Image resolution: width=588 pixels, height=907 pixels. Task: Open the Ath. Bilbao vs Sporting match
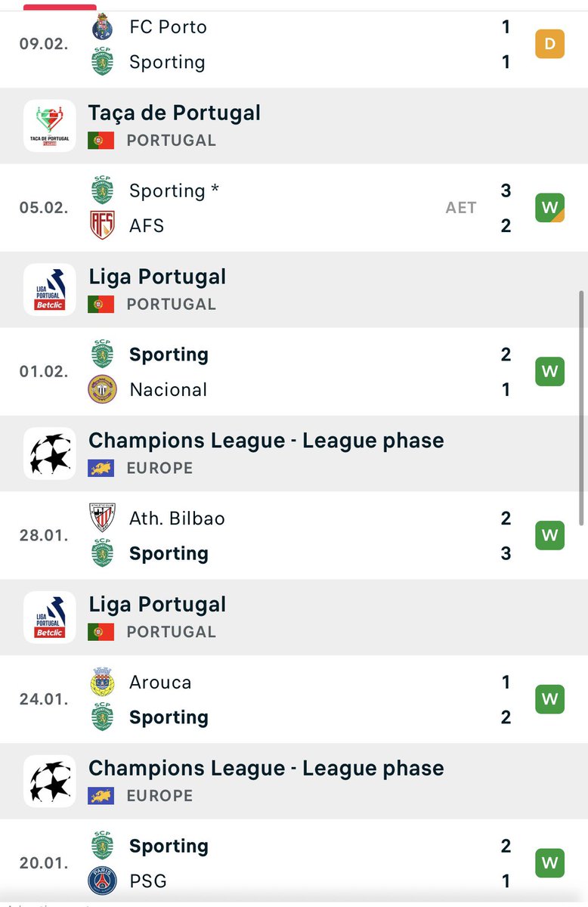pos(302,536)
